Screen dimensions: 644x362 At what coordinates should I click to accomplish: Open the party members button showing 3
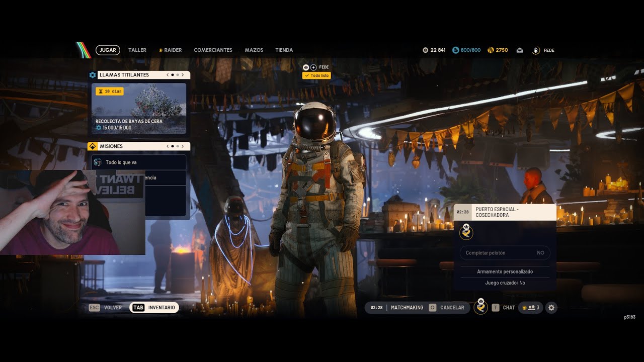(531, 308)
